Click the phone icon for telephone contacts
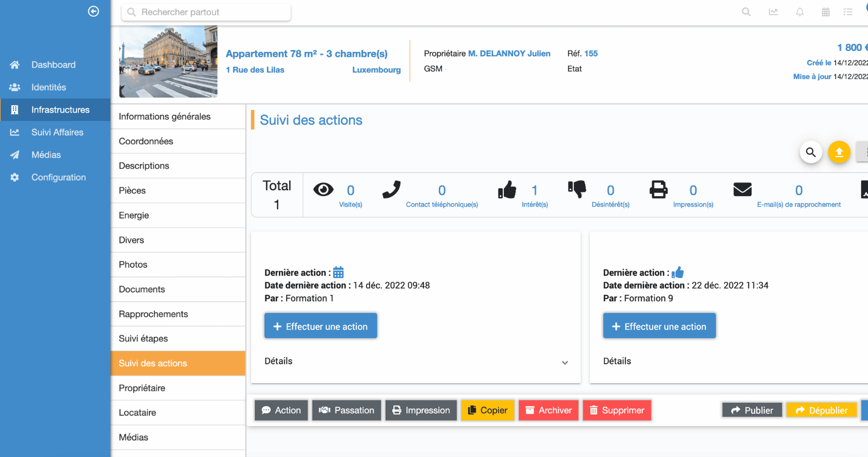The height and width of the screenshot is (457, 868). (x=391, y=190)
